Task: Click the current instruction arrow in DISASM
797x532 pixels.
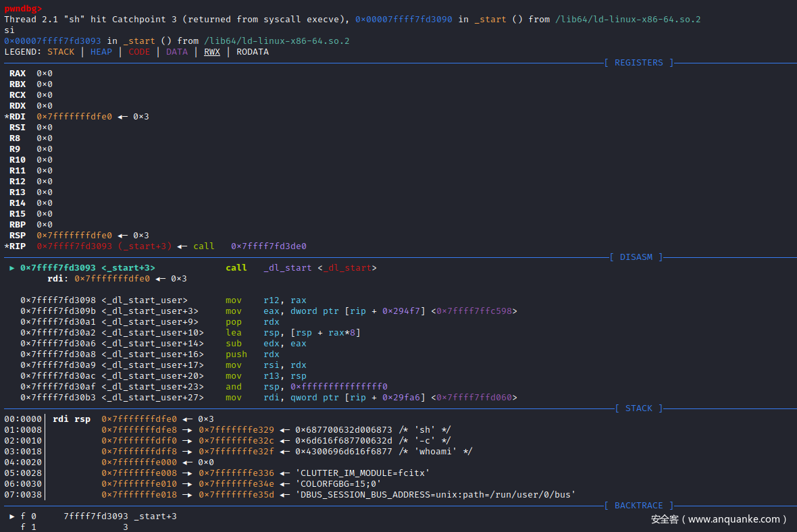Action: (12, 268)
